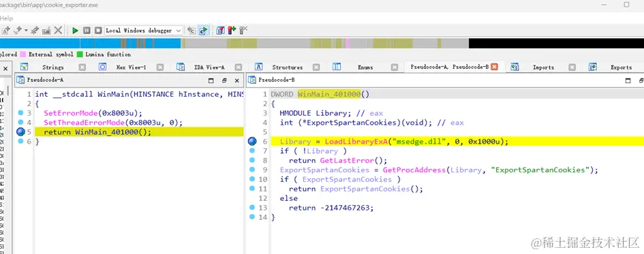Maximize the Pseudocode-A panel
644x254 pixels.
pos(211,80)
